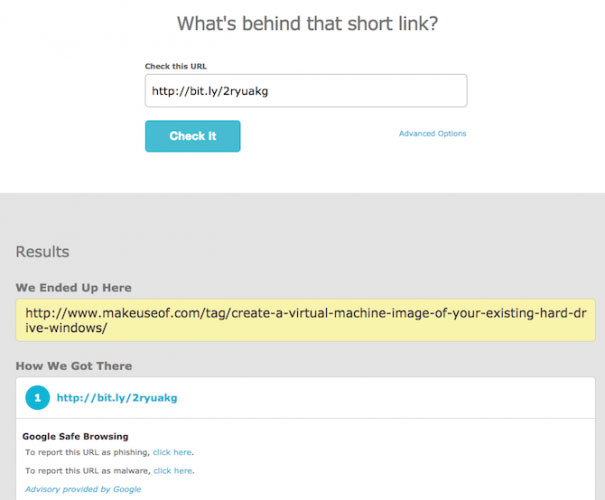The image size is (605, 500).
Task: Open Advanced Options link
Action: (x=433, y=133)
